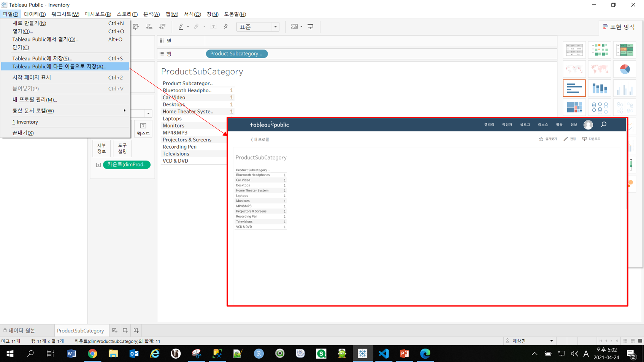Click the pin fix axes icon
The width and height of the screenshot is (644, 362).
click(226, 27)
